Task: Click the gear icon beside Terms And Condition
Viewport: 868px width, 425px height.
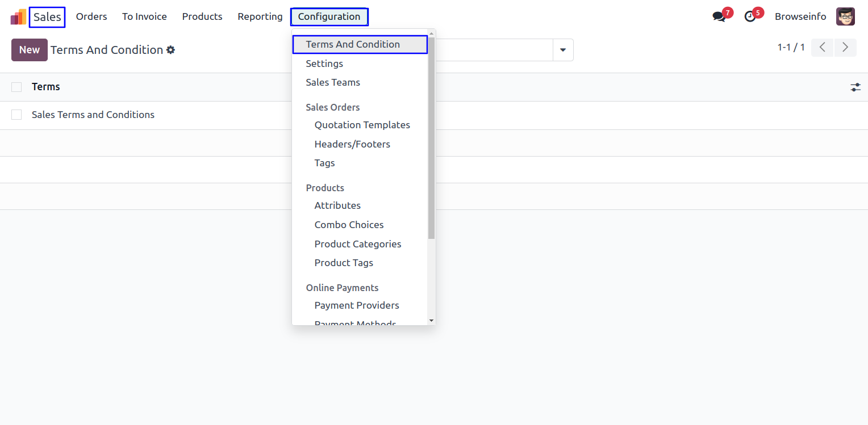Action: click(170, 50)
